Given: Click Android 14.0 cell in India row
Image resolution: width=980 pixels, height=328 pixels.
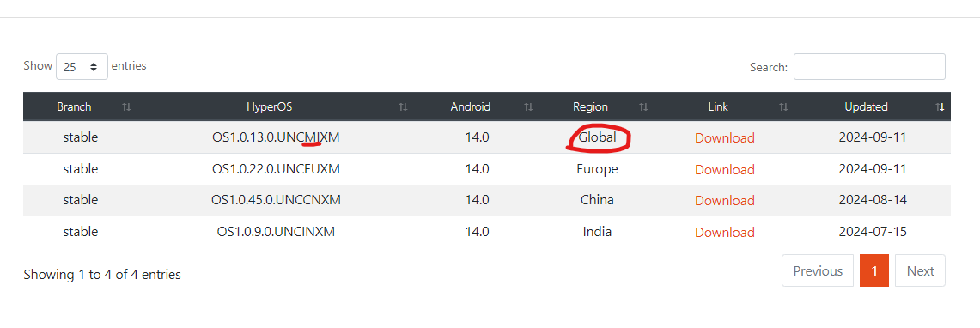Looking at the screenshot, I should click(477, 232).
